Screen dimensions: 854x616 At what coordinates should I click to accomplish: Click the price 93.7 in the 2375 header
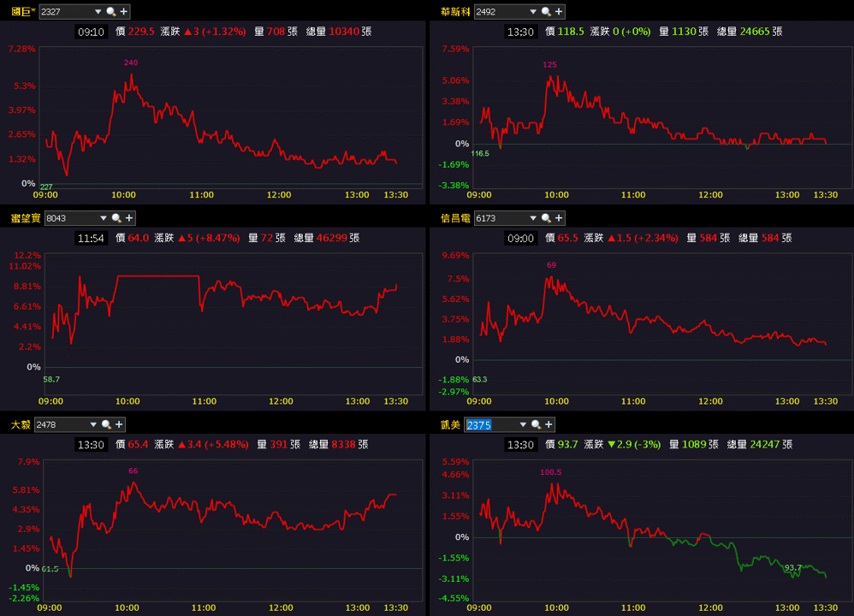[568, 444]
